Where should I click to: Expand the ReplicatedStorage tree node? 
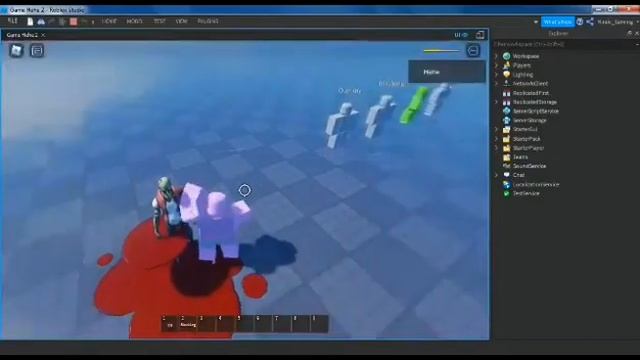[x=496, y=102]
